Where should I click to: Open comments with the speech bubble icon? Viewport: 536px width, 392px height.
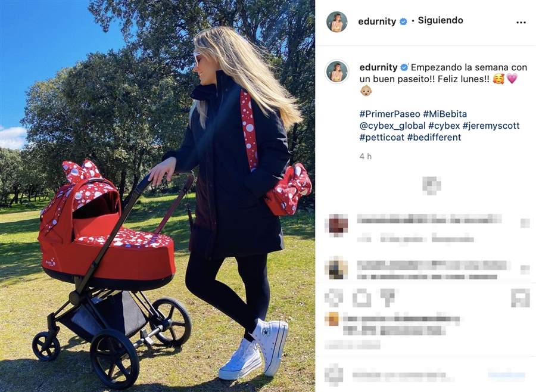coord(362,298)
